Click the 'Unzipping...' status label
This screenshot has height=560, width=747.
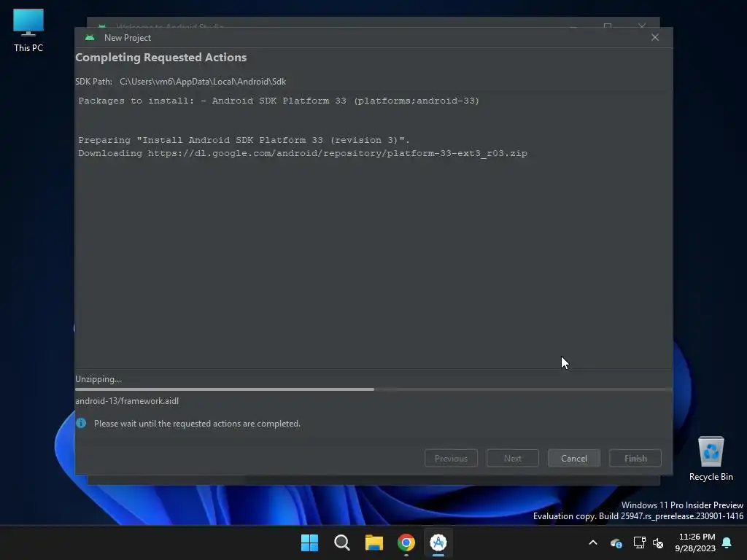point(98,379)
